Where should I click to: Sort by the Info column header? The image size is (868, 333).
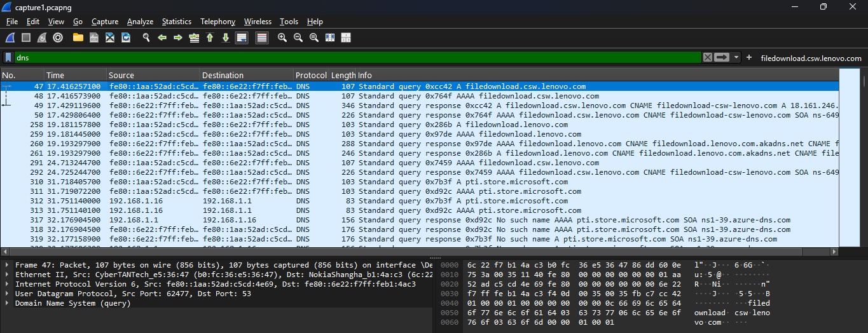point(598,75)
